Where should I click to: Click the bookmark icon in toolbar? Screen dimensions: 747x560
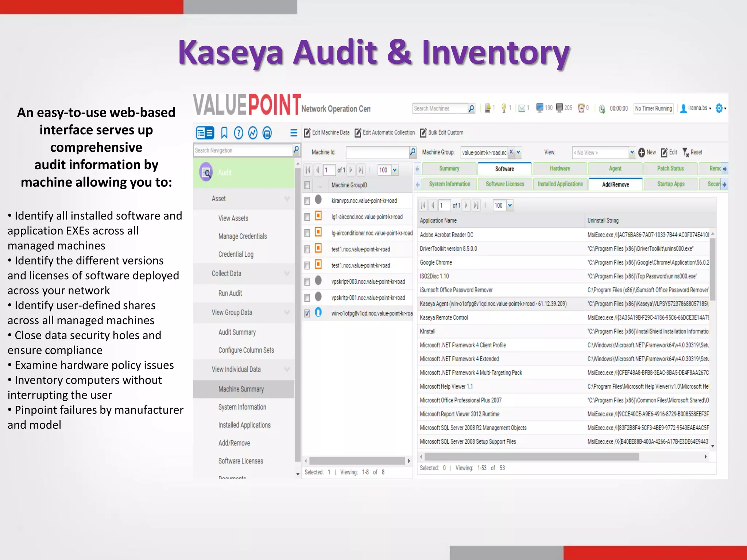[224, 133]
